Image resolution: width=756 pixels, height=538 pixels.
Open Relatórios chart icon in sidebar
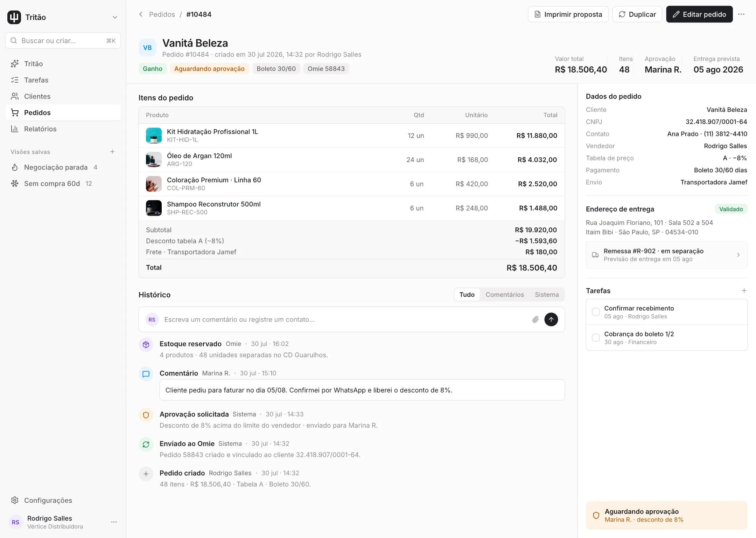point(15,129)
